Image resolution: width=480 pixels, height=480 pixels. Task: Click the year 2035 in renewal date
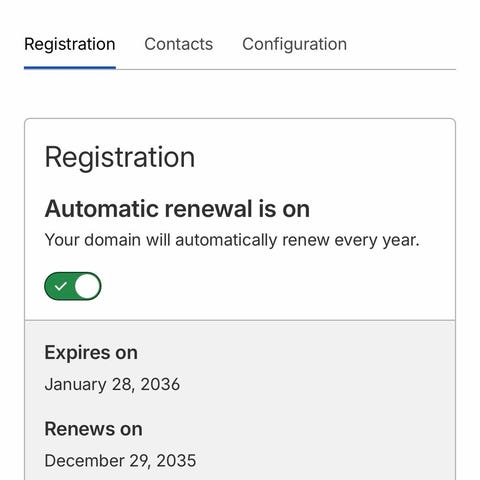(x=176, y=461)
